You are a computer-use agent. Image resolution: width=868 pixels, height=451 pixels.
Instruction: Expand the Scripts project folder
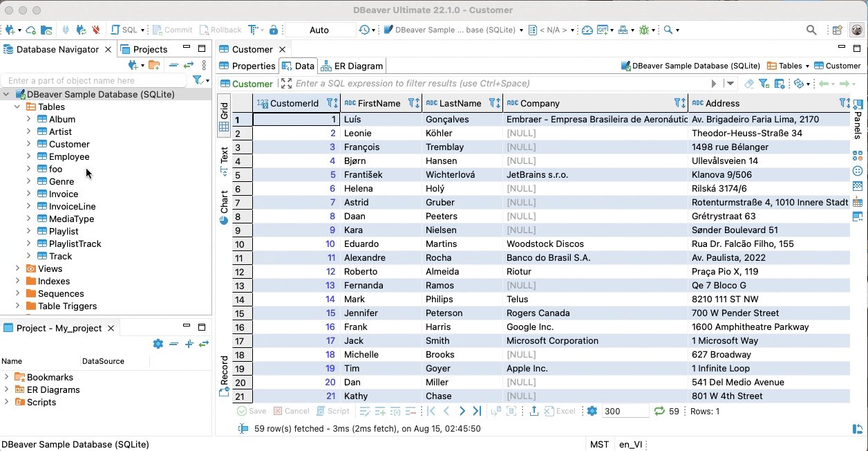pos(7,402)
